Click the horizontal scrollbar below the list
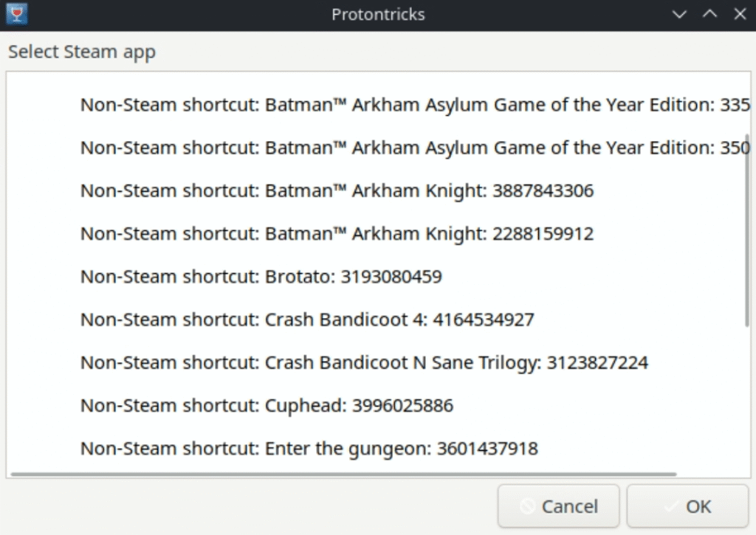This screenshot has width=756, height=535. point(343,474)
